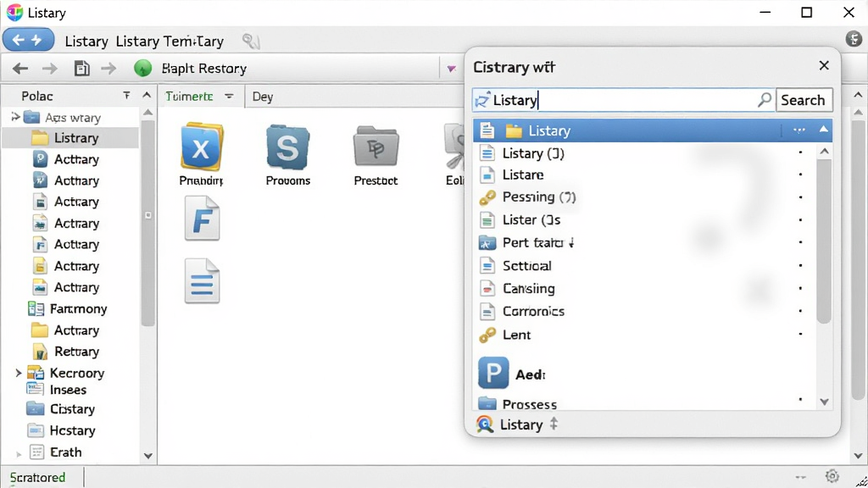Screen dimensions: 868x488
Task: Expand the Erath tree node
Action: [x=19, y=454]
